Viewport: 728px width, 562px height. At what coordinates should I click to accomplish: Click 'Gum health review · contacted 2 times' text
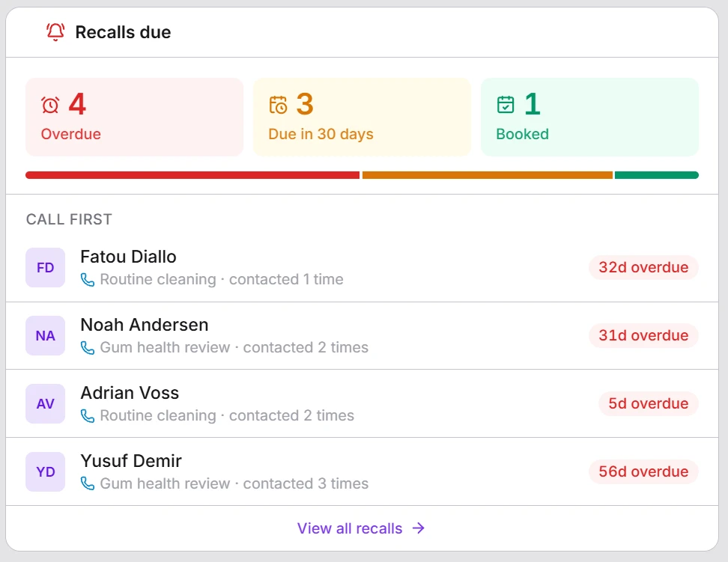click(234, 347)
